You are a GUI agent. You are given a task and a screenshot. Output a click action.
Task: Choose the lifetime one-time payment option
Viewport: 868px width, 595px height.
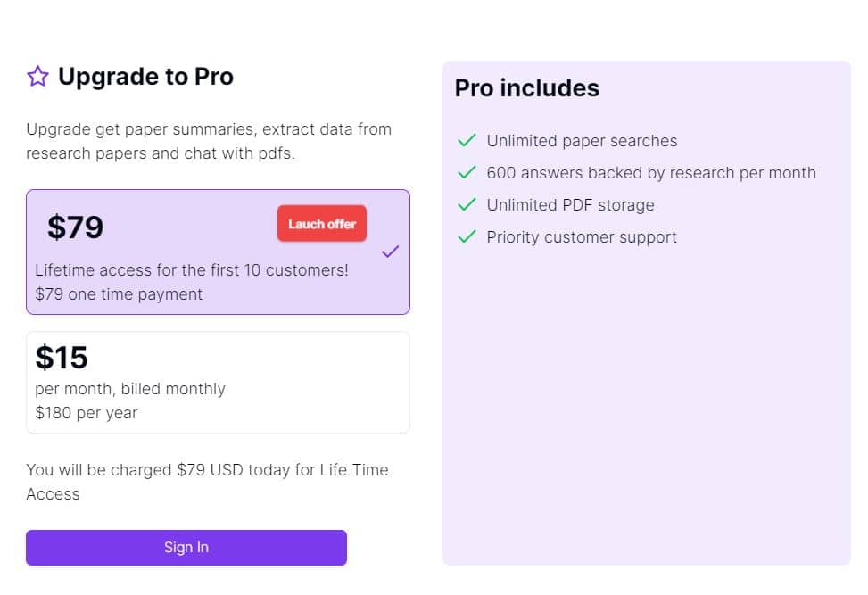[218, 251]
